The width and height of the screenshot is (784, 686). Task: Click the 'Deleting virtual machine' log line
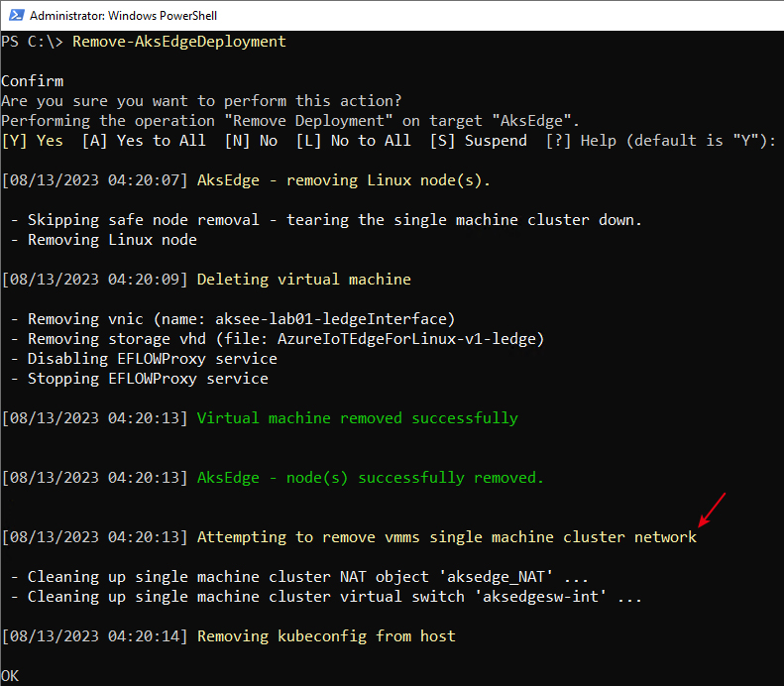pyautogui.click(x=304, y=280)
